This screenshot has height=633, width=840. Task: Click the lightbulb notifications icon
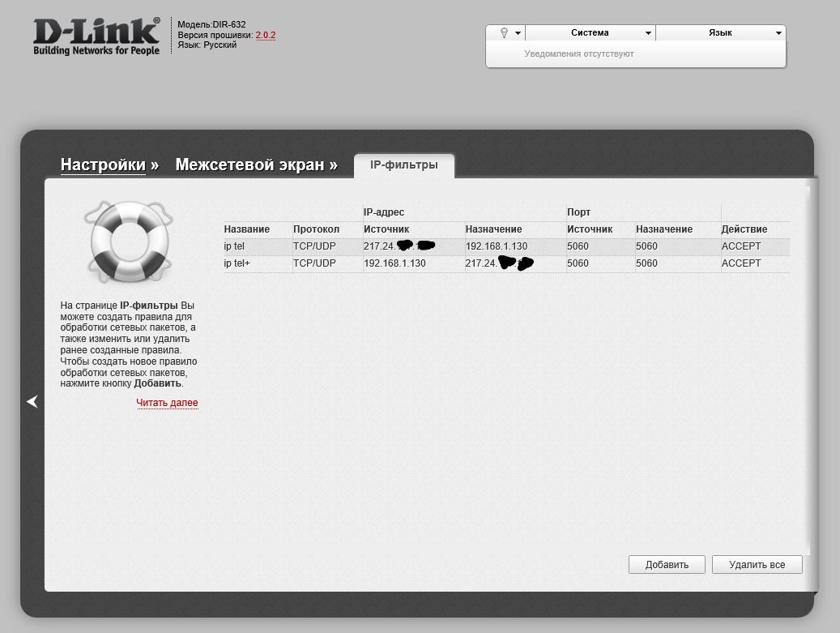pos(504,32)
